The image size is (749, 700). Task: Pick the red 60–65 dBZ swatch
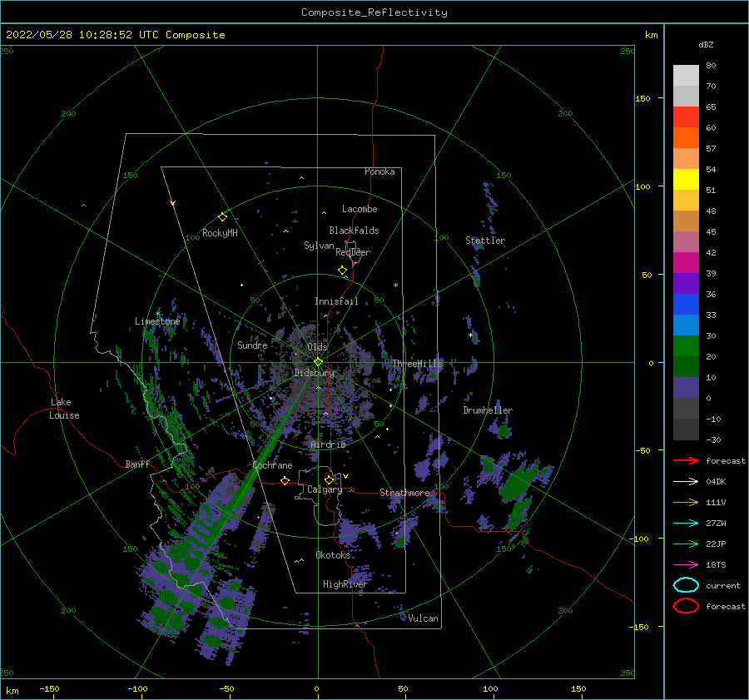pyautogui.click(x=686, y=117)
